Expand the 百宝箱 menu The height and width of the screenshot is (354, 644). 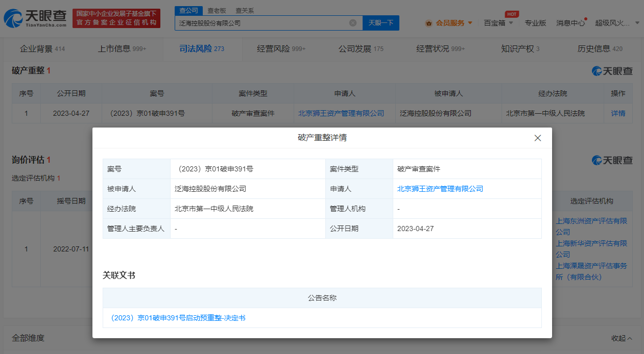[x=498, y=23]
